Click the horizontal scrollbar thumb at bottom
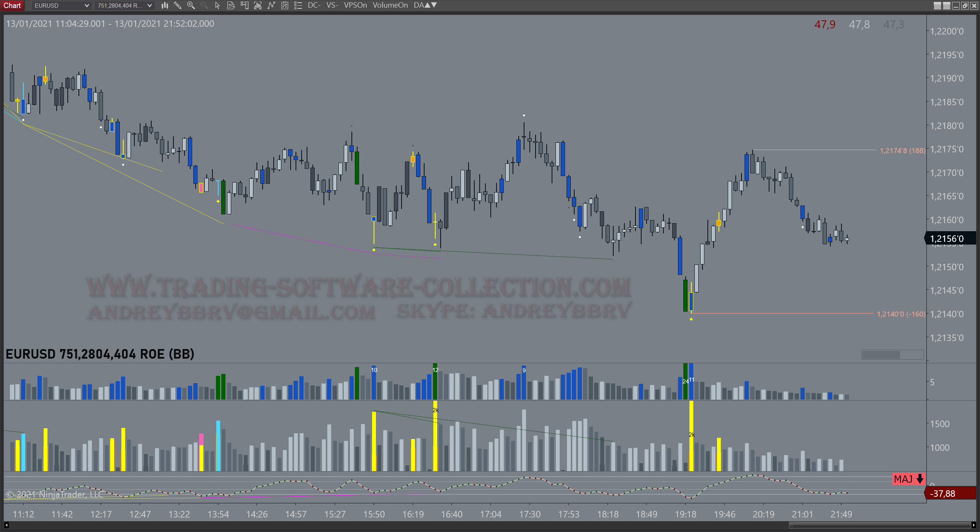 [880, 525]
